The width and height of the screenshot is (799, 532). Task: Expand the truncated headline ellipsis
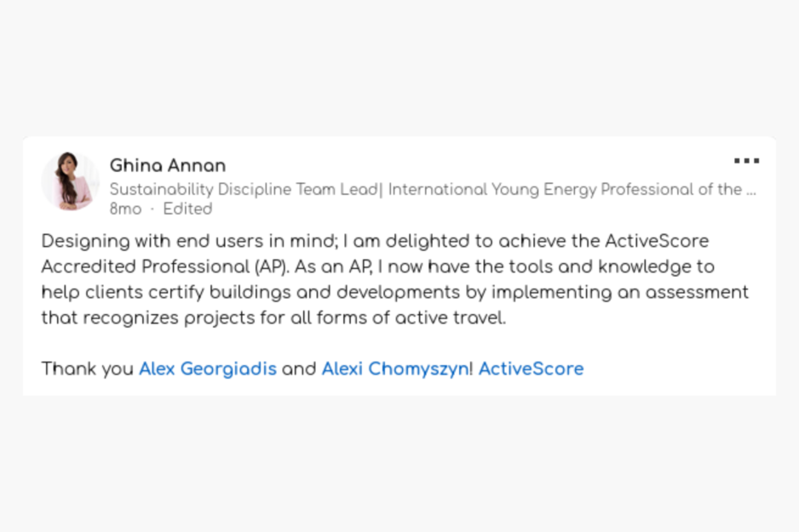(x=751, y=190)
